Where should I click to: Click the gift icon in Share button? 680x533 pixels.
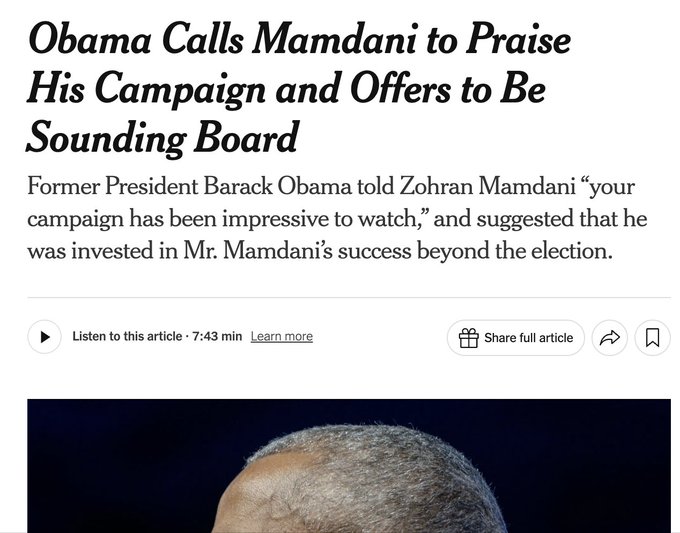pos(468,338)
